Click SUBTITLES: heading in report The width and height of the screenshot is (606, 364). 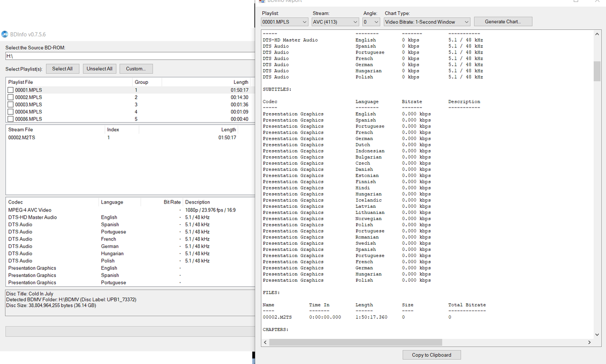coord(277,89)
